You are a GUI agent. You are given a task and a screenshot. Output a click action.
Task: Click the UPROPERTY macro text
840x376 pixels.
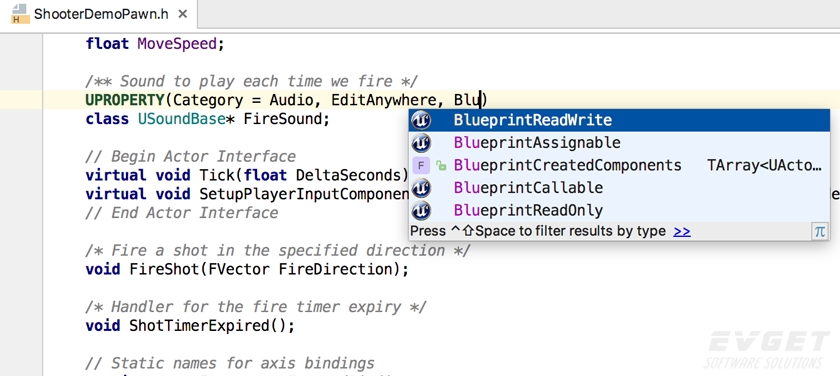(124, 100)
